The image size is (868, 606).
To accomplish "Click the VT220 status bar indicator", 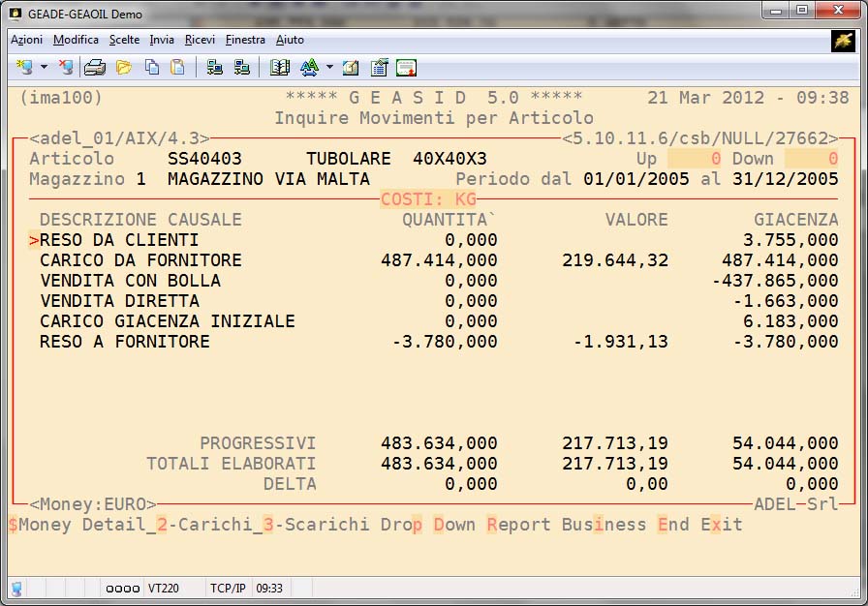I will (162, 588).
